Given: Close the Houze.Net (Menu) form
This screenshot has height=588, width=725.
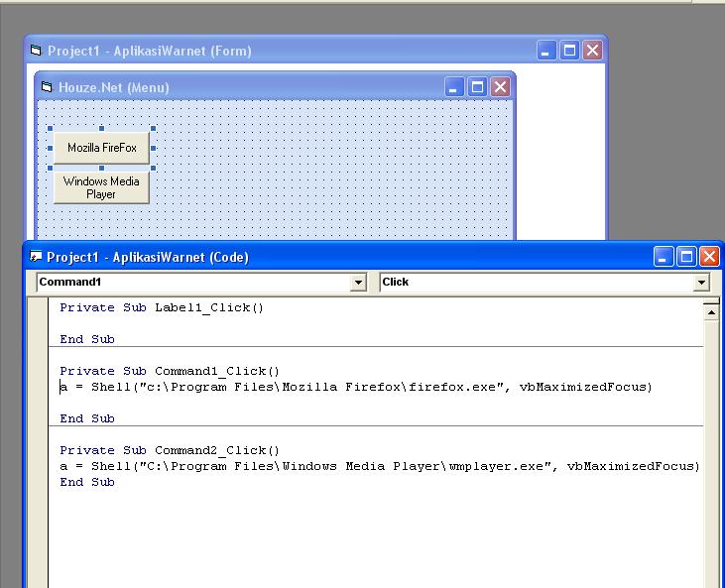Looking at the screenshot, I should coord(500,87).
